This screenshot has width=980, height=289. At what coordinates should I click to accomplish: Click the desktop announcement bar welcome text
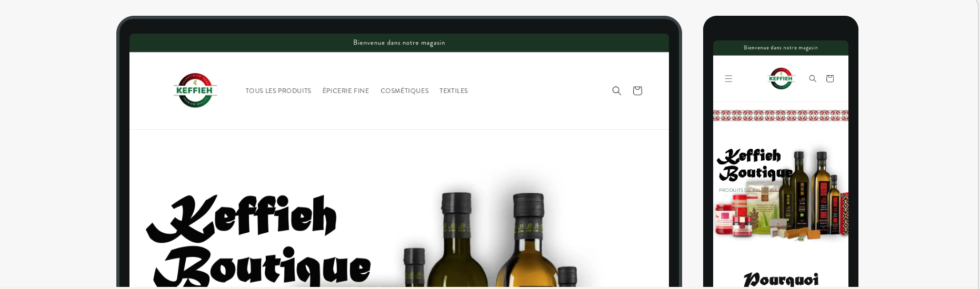(399, 43)
